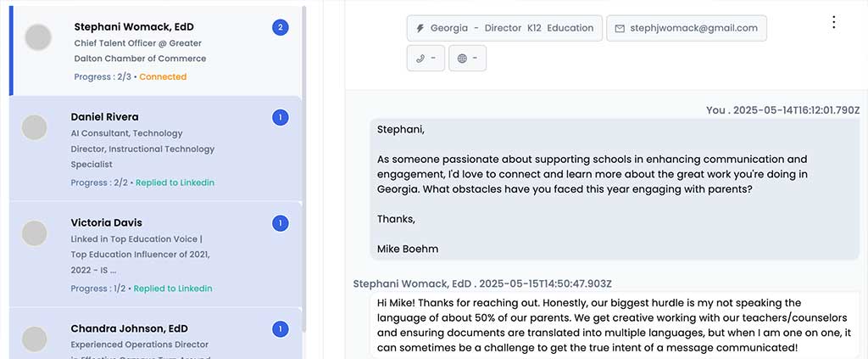Open the three-dot more options menu

(x=834, y=22)
